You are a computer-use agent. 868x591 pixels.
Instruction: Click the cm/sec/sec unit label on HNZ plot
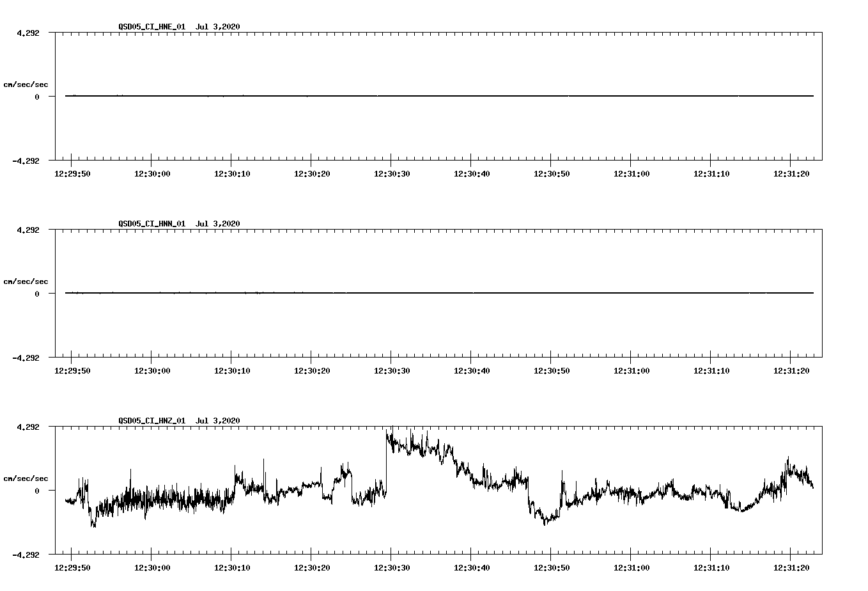[x=26, y=478]
